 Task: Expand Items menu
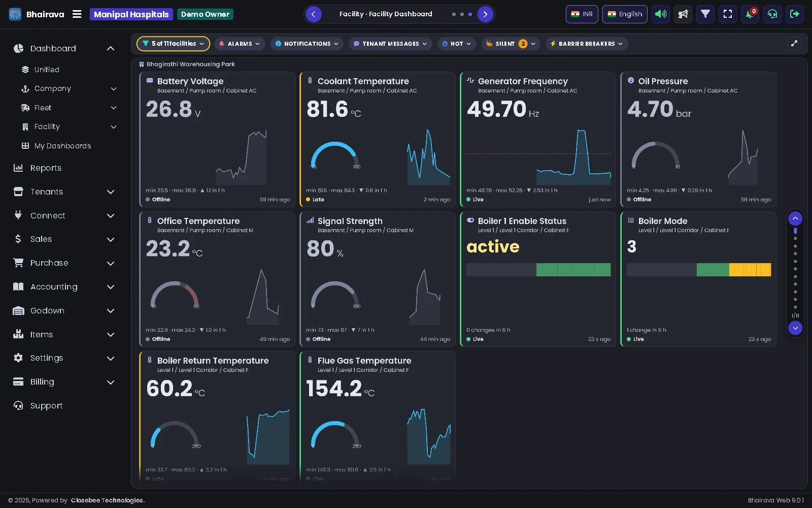tap(65, 335)
